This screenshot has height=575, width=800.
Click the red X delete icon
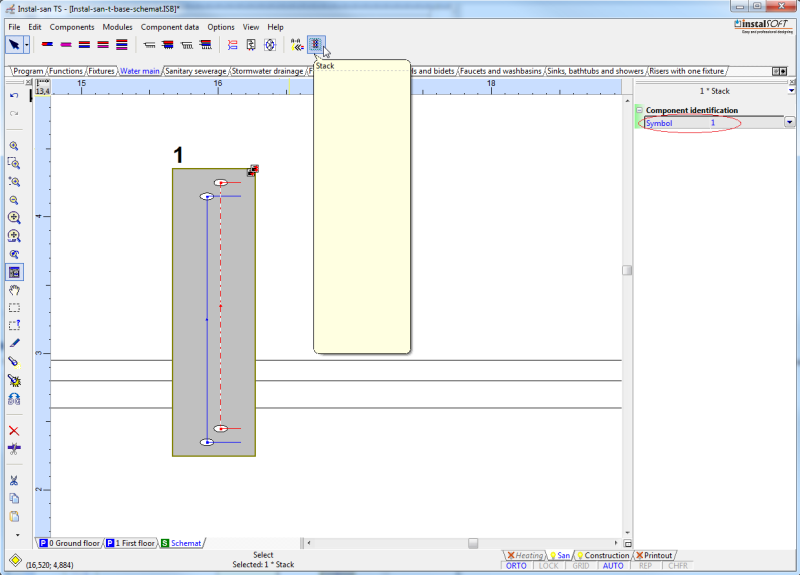click(14, 431)
